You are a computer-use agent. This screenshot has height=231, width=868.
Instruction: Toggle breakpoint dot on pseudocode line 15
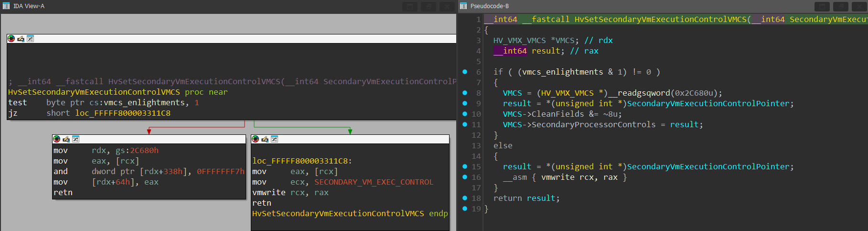pyautogui.click(x=465, y=166)
